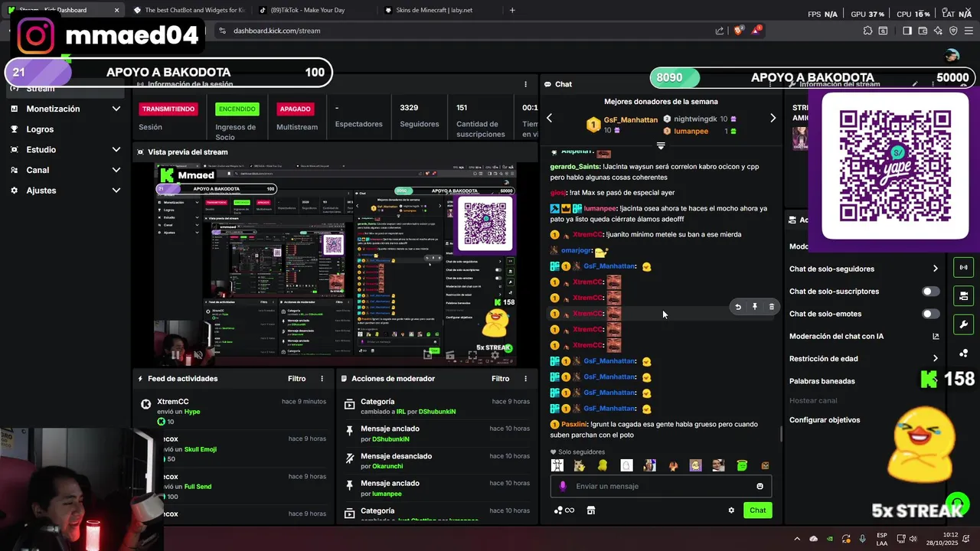Open the Leo AI sparkle icon
Viewport: 980px width, 551px height.
point(938,31)
